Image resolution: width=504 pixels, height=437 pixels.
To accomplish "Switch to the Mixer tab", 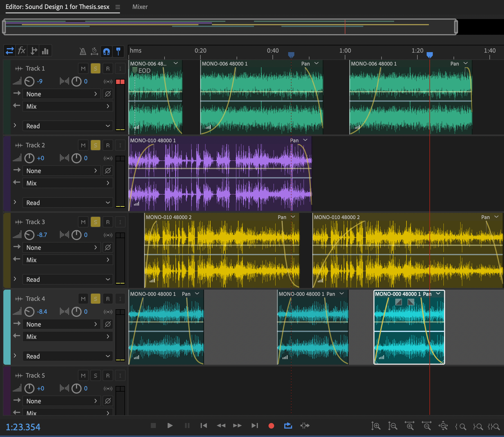I will pos(140,7).
